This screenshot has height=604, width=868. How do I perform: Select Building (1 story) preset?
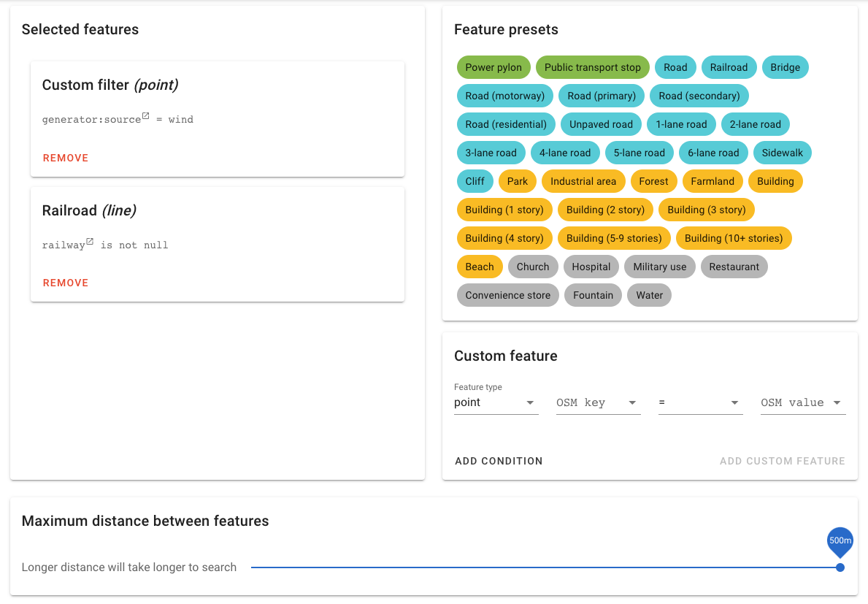(x=504, y=210)
